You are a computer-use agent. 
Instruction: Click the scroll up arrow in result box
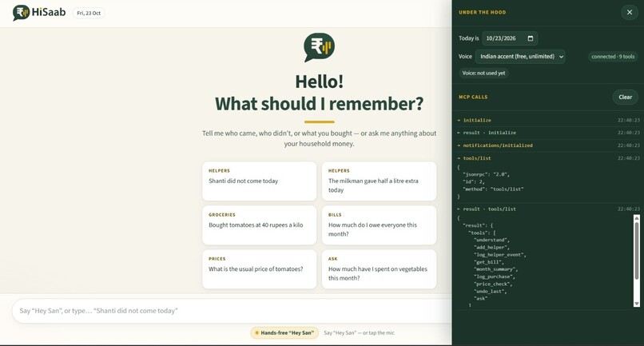pos(637,218)
